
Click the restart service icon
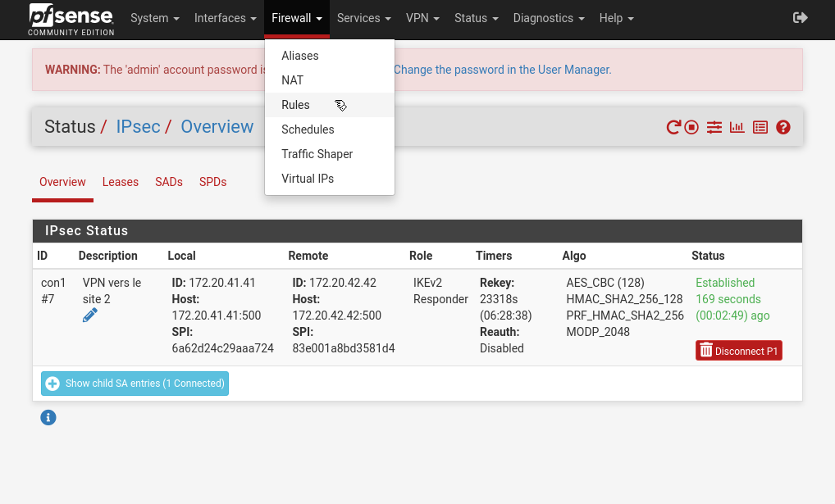673,127
